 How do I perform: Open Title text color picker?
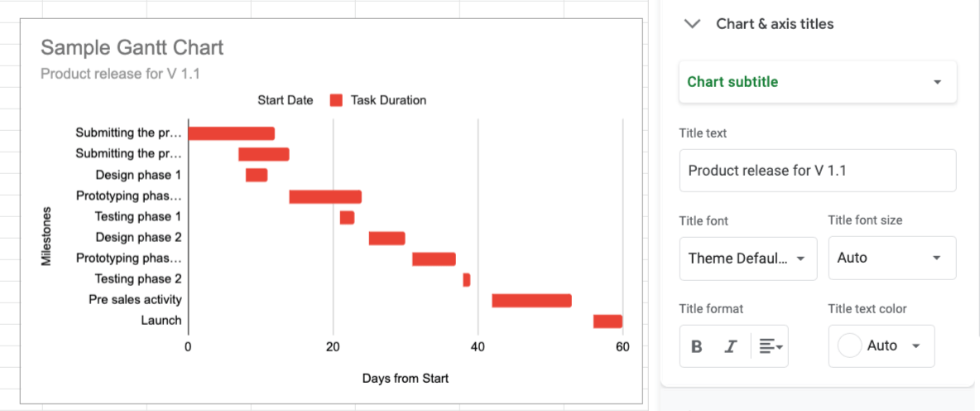[x=881, y=346]
